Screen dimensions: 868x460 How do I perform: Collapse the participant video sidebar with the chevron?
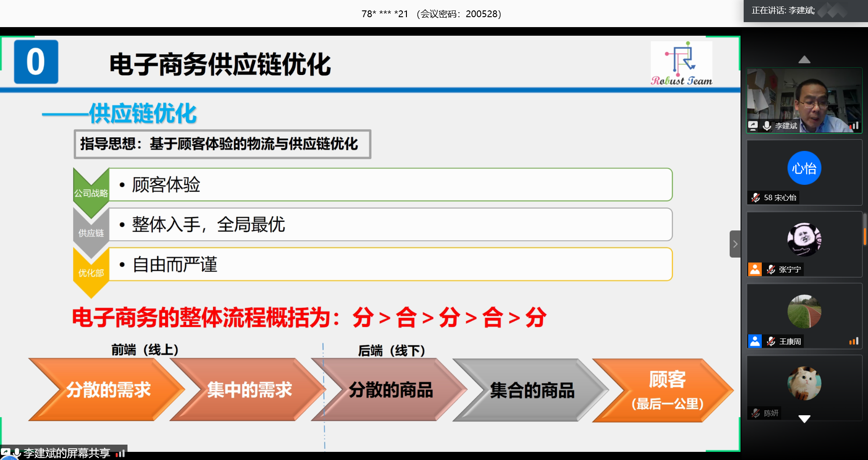(735, 244)
